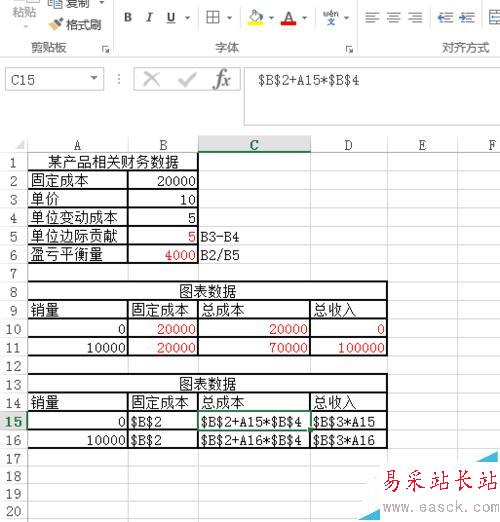Select cell D11 with value 100000
This screenshot has height=522, width=500.
pyautogui.click(x=349, y=347)
